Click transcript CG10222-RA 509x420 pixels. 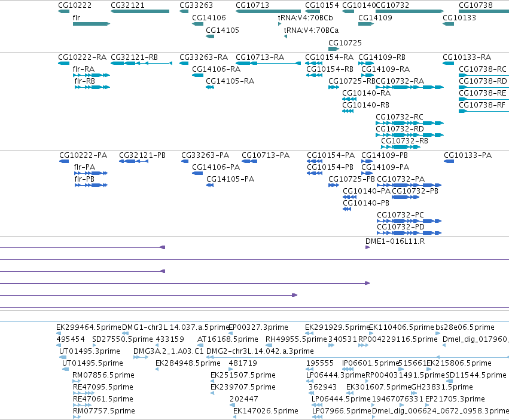tap(82, 57)
